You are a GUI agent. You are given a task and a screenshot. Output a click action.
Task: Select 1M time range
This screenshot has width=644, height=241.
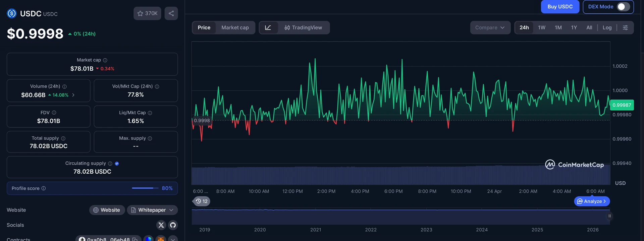point(558,27)
